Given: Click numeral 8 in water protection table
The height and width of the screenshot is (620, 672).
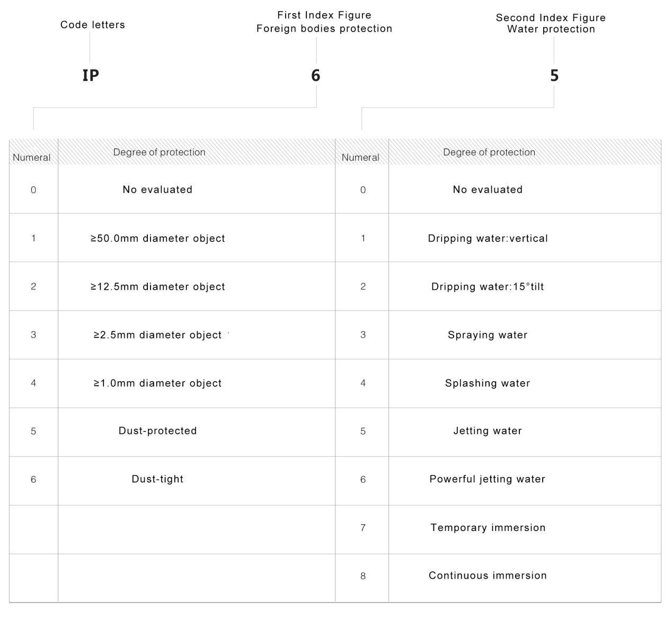Looking at the screenshot, I should click(x=363, y=576).
